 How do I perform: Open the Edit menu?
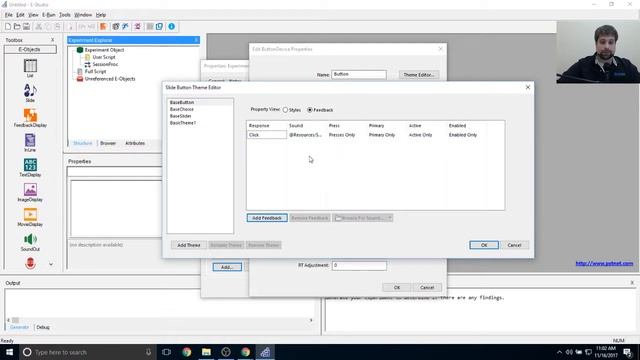tap(20, 15)
